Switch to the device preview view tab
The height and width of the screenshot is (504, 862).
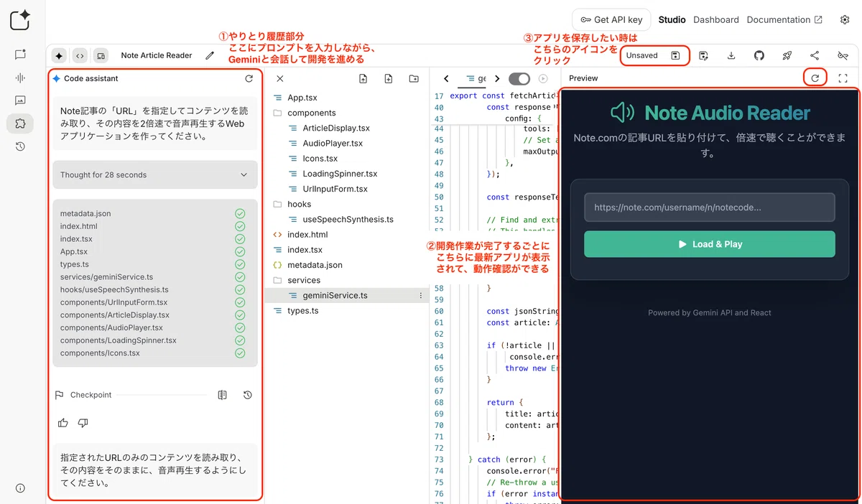(101, 55)
